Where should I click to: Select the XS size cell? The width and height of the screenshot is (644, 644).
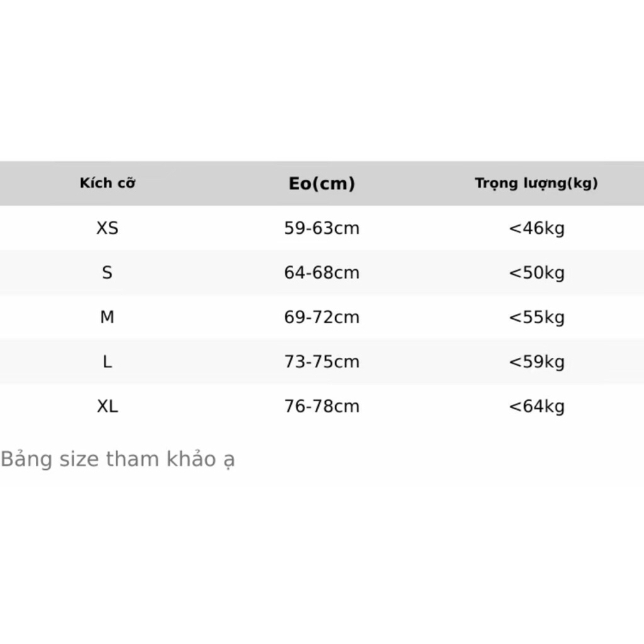(x=107, y=228)
